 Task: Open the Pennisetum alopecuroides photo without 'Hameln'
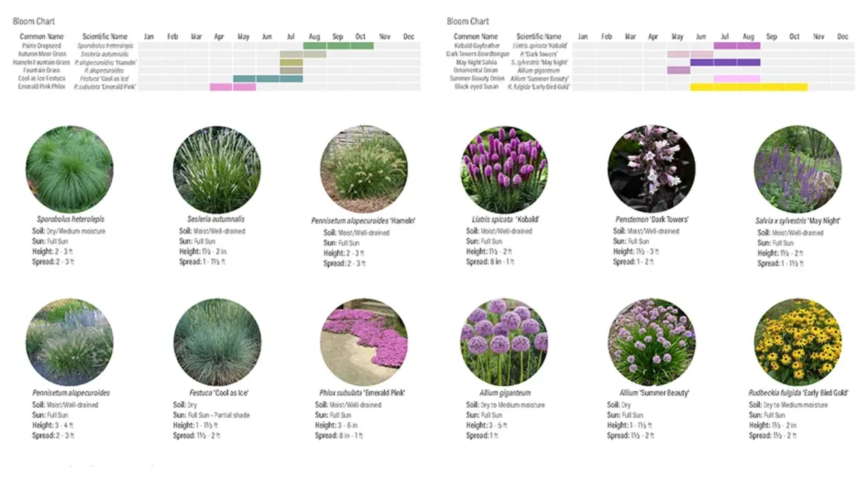(69, 342)
